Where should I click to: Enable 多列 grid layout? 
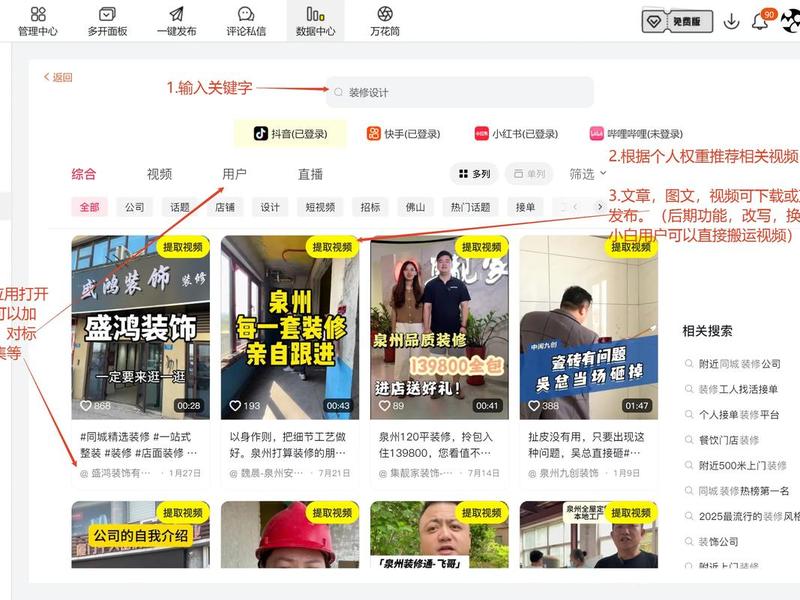click(474, 174)
